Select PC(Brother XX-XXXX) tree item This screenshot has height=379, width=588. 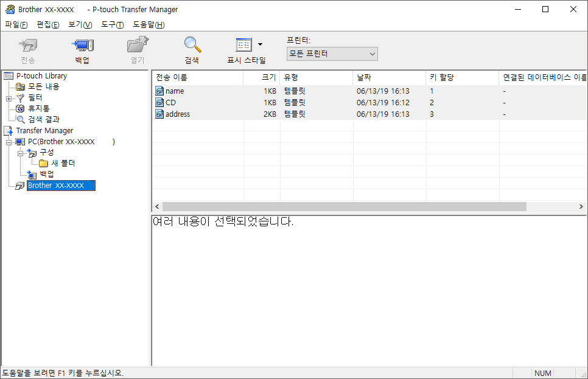[x=71, y=141]
